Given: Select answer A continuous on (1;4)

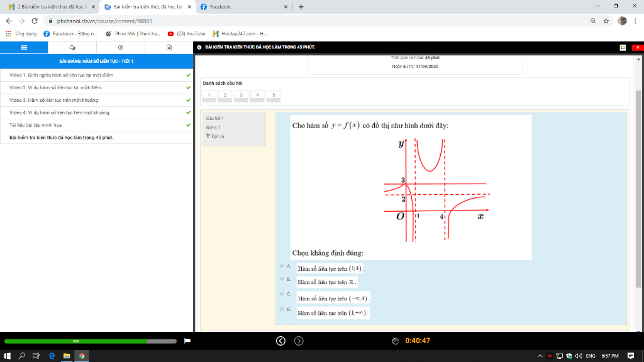Looking at the screenshot, I should 282,266.
